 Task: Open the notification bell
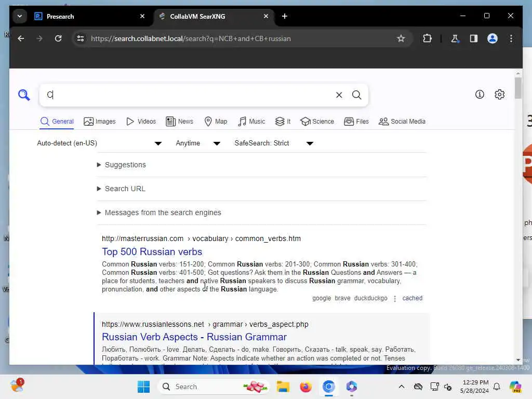pos(497,387)
